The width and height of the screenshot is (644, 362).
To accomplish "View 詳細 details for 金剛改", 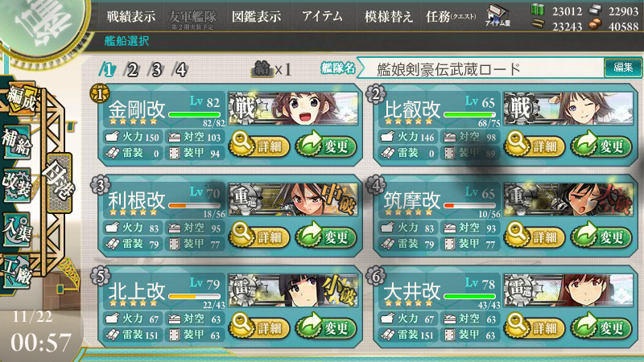I will pyautogui.click(x=259, y=146).
